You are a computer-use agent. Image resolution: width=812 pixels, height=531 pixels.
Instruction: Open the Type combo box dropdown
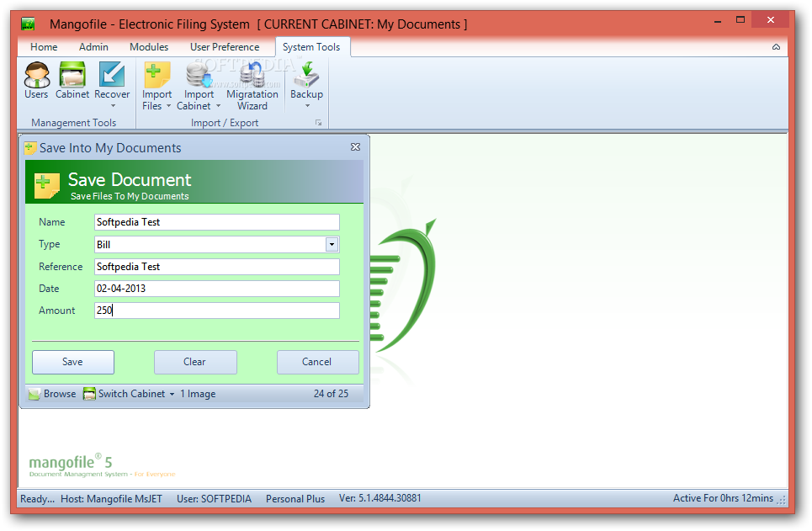[x=332, y=245]
